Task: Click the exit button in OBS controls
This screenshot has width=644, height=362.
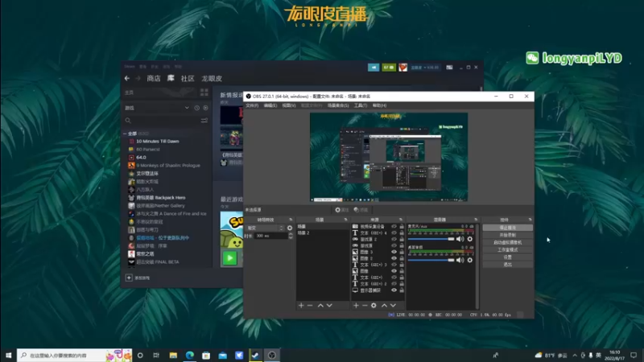Action: (508, 265)
